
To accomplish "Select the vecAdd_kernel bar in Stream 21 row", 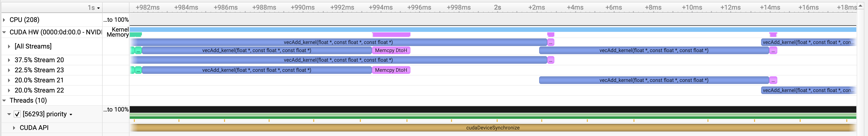I will point(654,80).
